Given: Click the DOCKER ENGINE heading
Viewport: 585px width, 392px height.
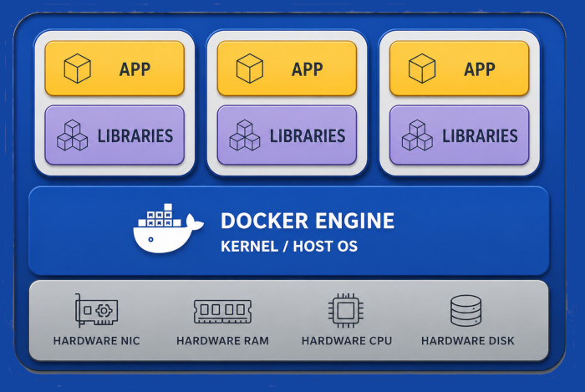Looking at the screenshot, I should [x=308, y=221].
